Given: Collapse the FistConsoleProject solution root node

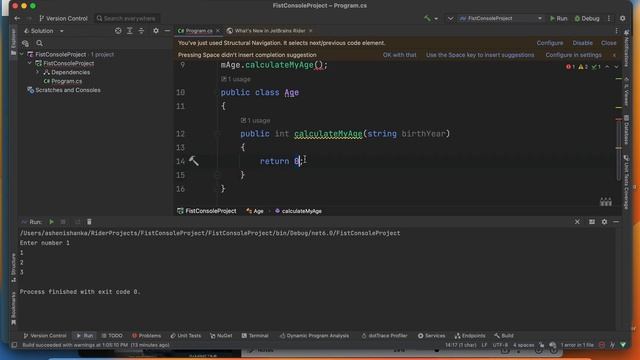Looking at the screenshot, I should [x=22, y=54].
